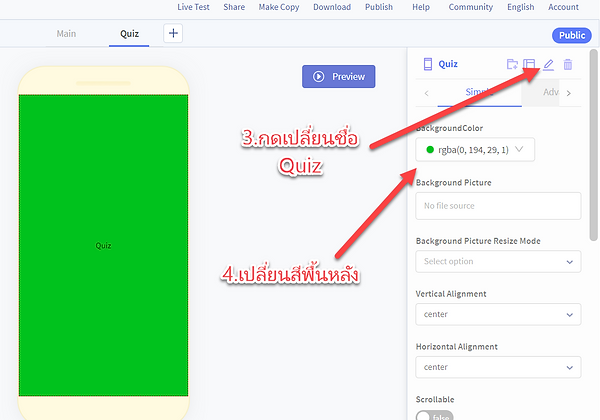Screen dimensions: 600x420
Task: Open the Community link
Action: click(471, 7)
